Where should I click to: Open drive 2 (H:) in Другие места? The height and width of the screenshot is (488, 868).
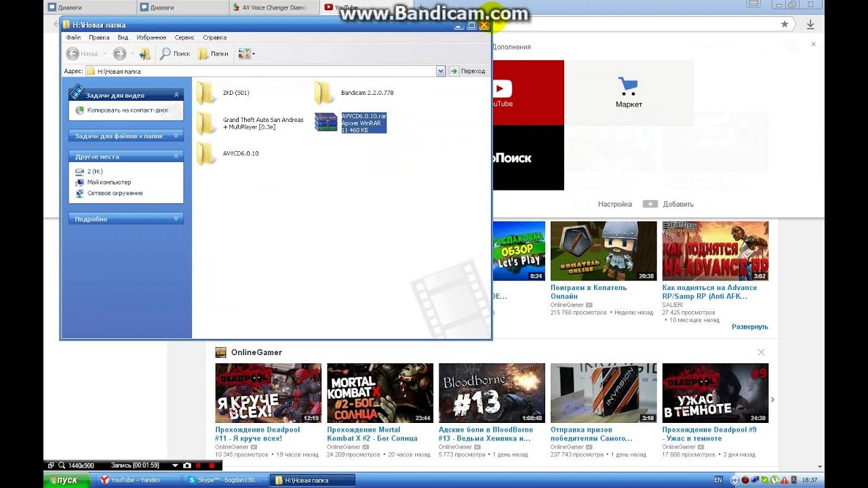[95, 171]
